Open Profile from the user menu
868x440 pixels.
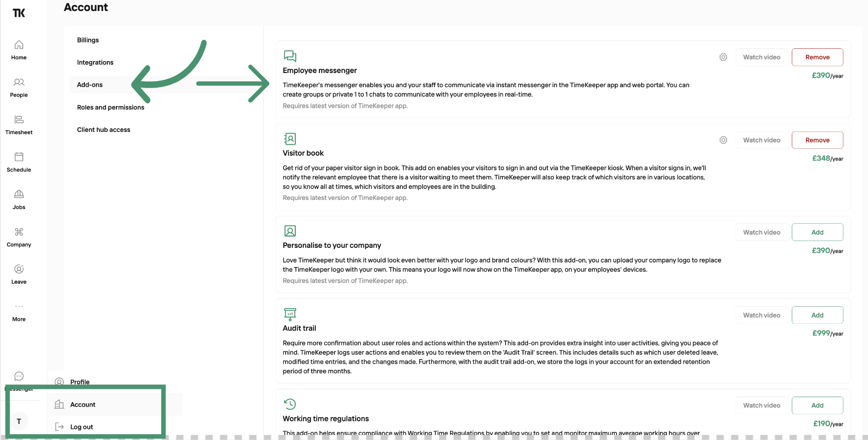tap(80, 382)
